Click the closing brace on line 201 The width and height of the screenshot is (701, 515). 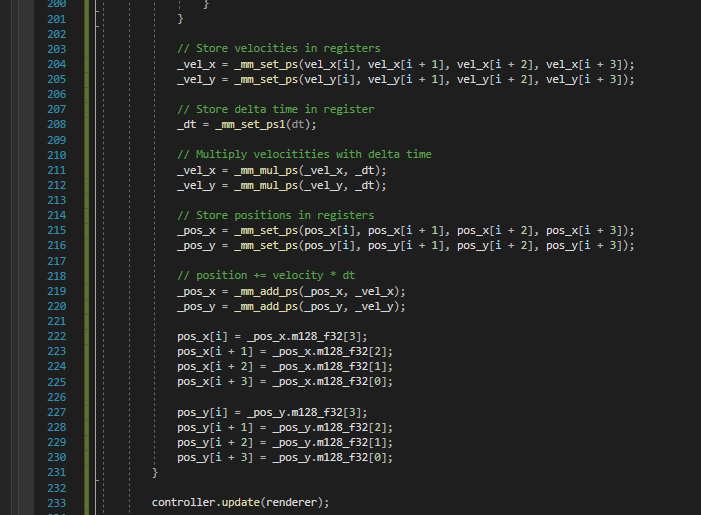click(181, 19)
